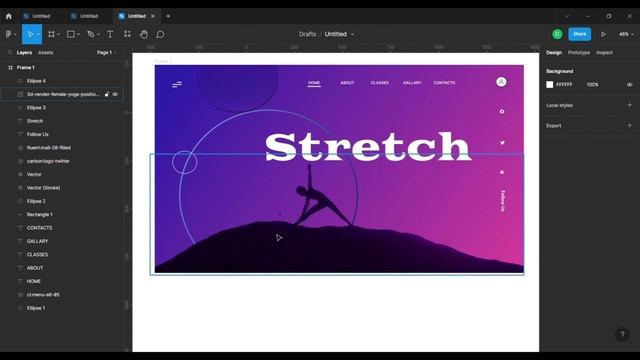
Task: Hide the 3d-render yoga layer
Action: (116, 94)
